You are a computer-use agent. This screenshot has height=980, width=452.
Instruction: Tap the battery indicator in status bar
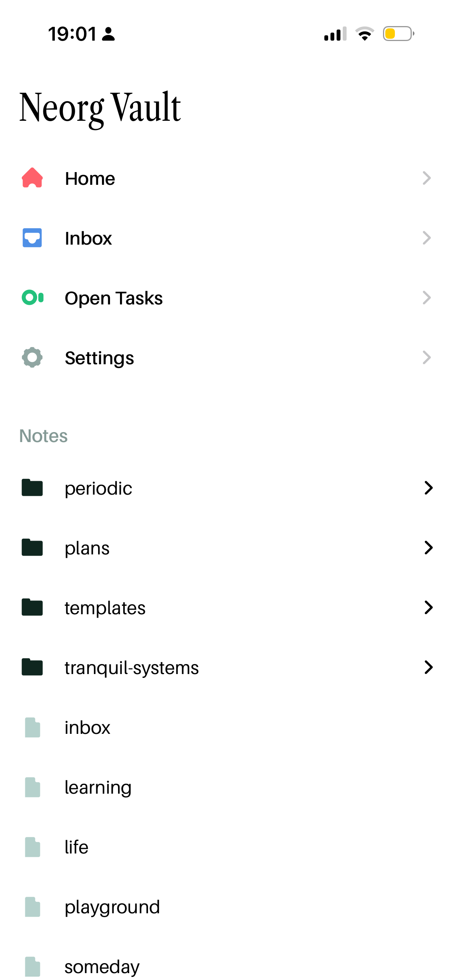tap(398, 34)
